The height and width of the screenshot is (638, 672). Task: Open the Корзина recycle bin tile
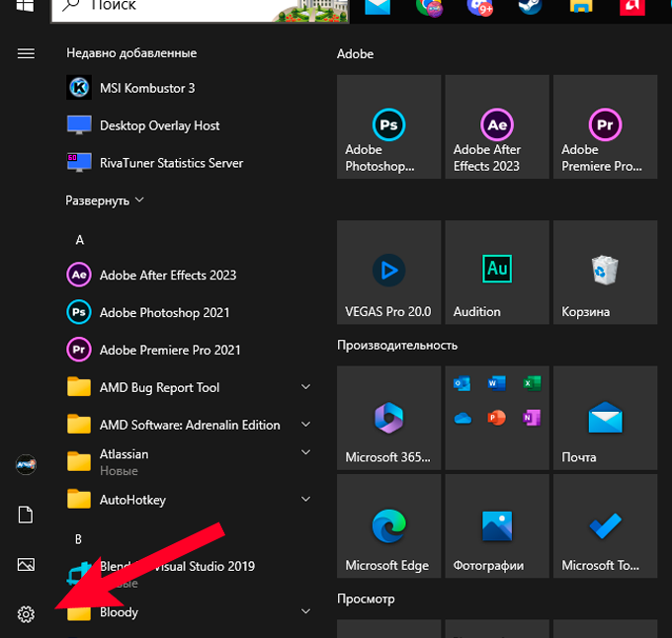click(605, 273)
